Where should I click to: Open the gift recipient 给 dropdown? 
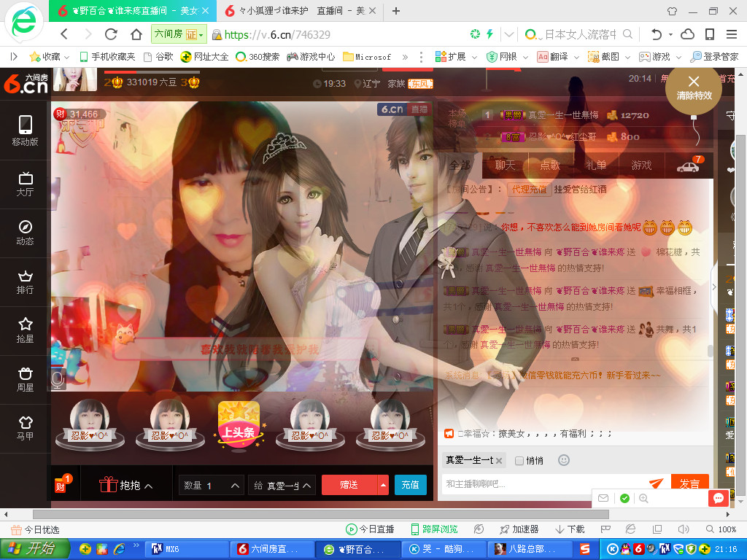282,485
